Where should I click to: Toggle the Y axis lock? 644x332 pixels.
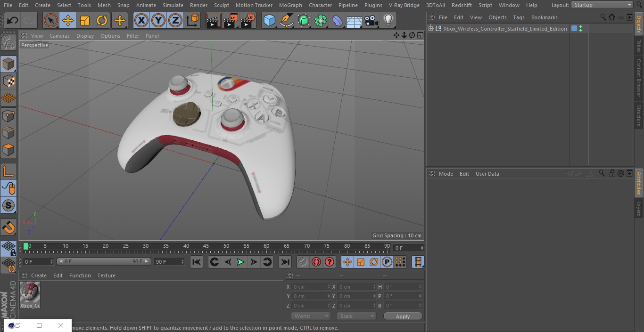[x=158, y=21]
